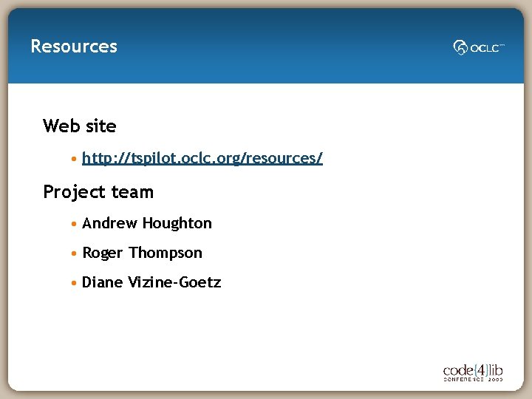Viewport: 532px width, 399px height.
Task: Click the name Roger Thompson
Action: [x=142, y=253]
